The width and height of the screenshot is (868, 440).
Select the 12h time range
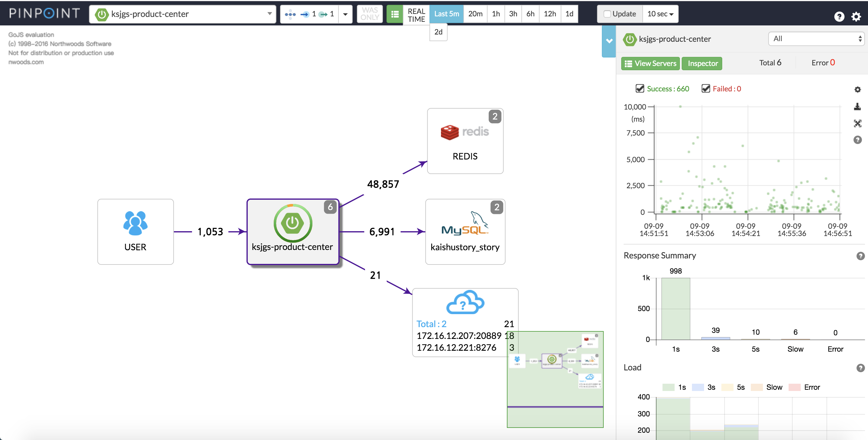pyautogui.click(x=550, y=14)
